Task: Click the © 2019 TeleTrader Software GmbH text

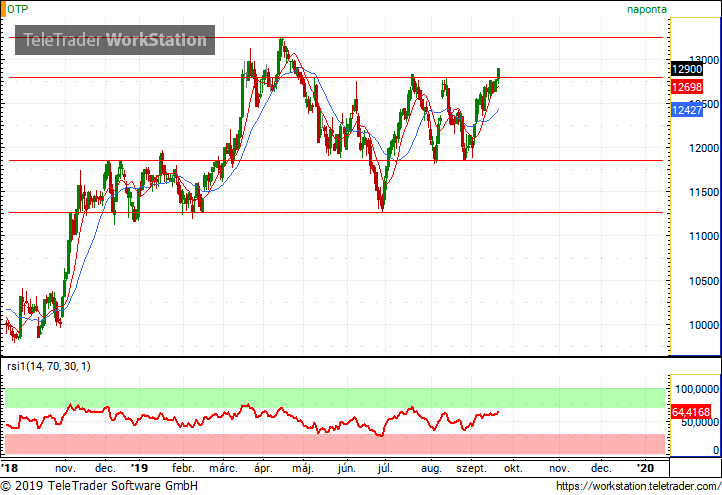Action: pyautogui.click(x=99, y=486)
